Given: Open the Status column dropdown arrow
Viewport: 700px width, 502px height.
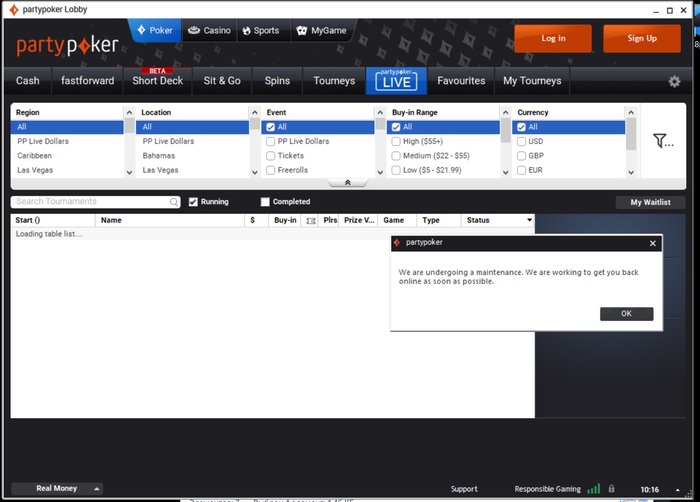Looking at the screenshot, I should (x=529, y=220).
